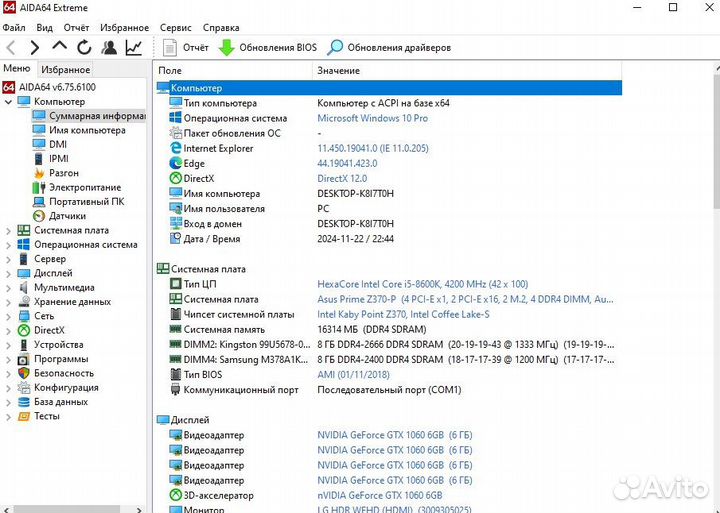This screenshot has width=720, height=513.
Task: Open the Сервис menu
Action: [175, 28]
